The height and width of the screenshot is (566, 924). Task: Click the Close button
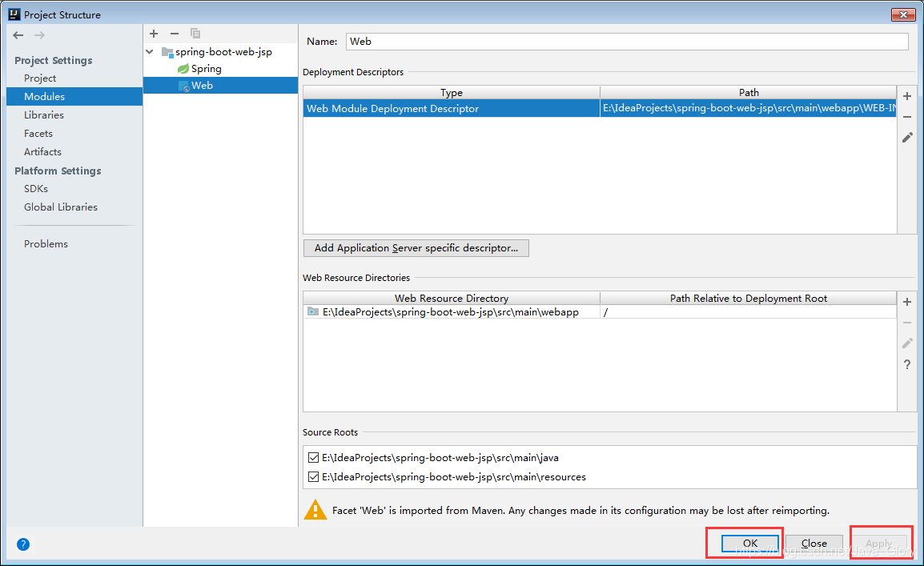click(814, 543)
